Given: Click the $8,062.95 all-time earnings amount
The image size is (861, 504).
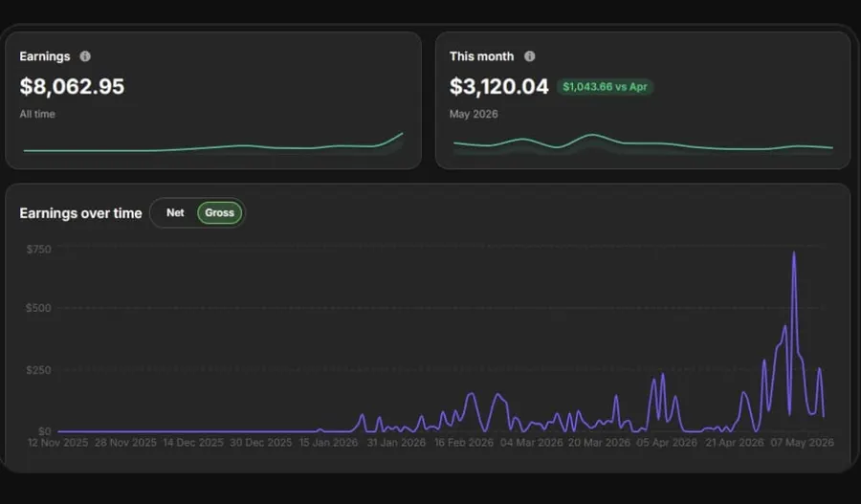Looking at the screenshot, I should point(72,87).
